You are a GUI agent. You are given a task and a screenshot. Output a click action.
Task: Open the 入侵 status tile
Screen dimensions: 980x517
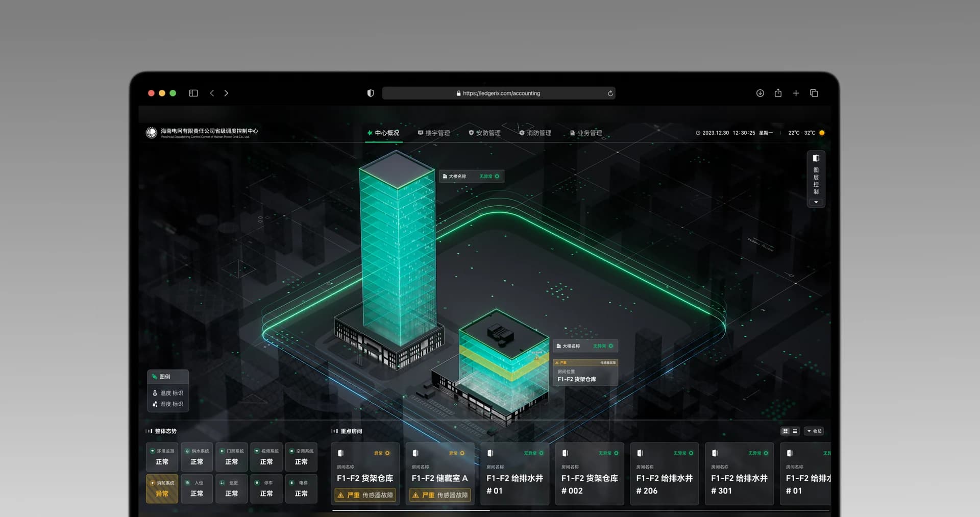pos(197,488)
